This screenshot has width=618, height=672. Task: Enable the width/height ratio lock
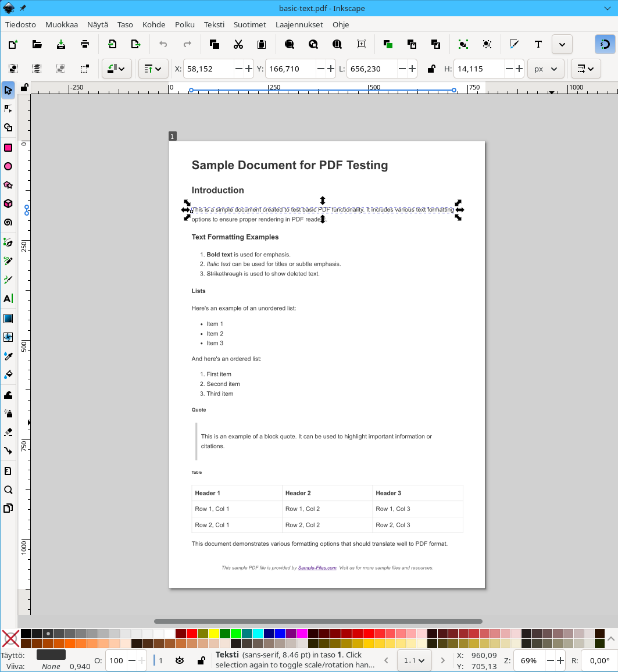(x=431, y=68)
